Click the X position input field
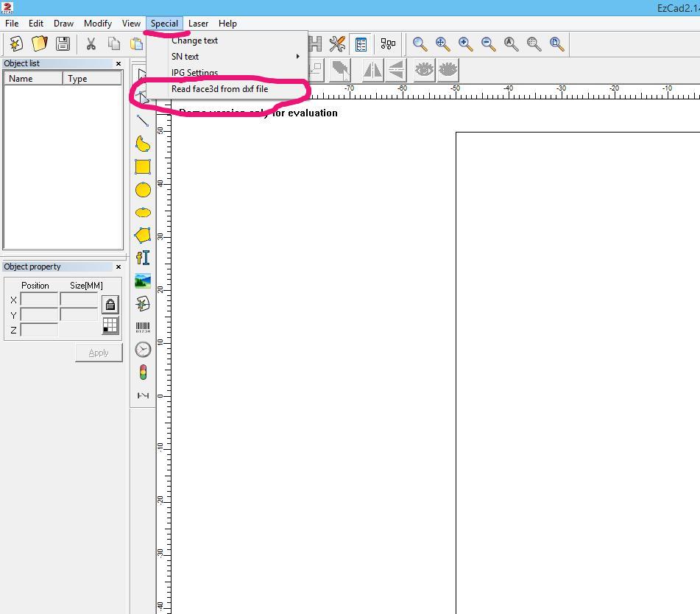This screenshot has height=614, width=700. point(39,300)
